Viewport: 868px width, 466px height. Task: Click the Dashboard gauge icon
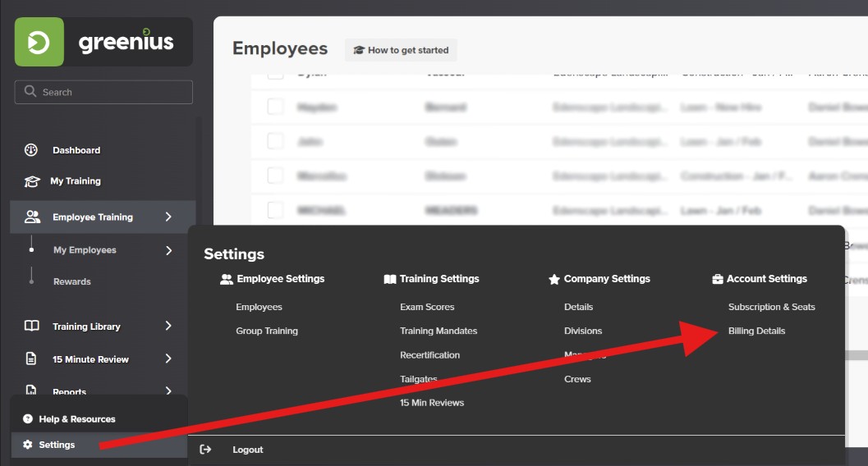click(x=31, y=150)
